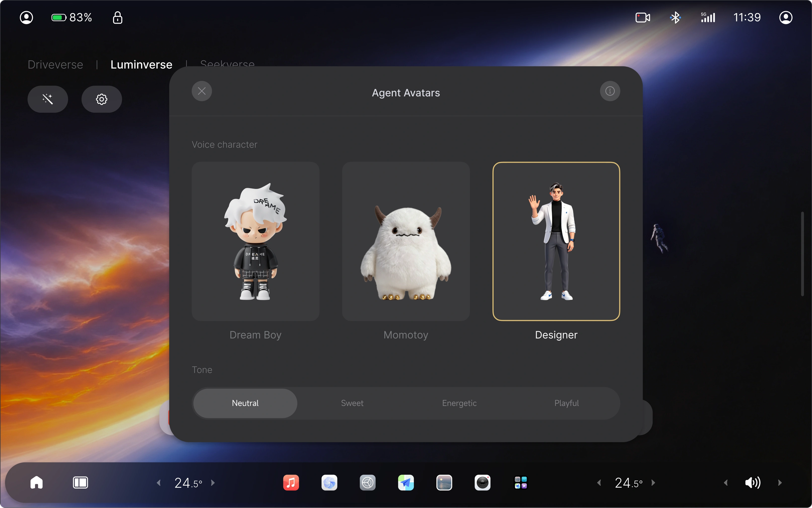Viewport: 812px width, 508px height.
Task: Launch the navigation arrow app
Action: tap(406, 483)
